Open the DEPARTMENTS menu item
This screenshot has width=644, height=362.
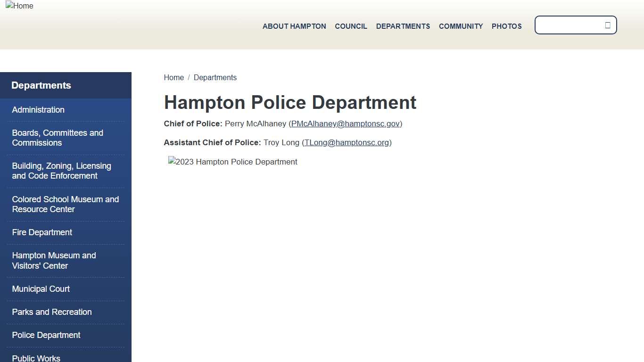[x=403, y=26]
